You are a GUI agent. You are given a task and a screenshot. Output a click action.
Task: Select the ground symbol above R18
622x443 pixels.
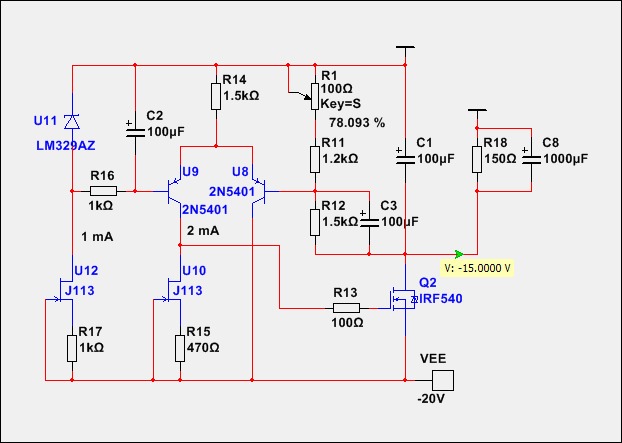click(x=477, y=112)
